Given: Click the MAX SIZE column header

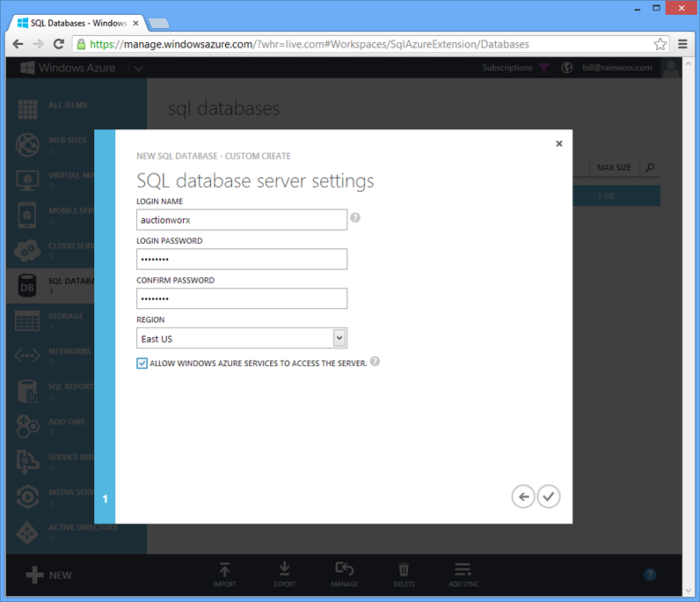Looking at the screenshot, I should (x=614, y=167).
